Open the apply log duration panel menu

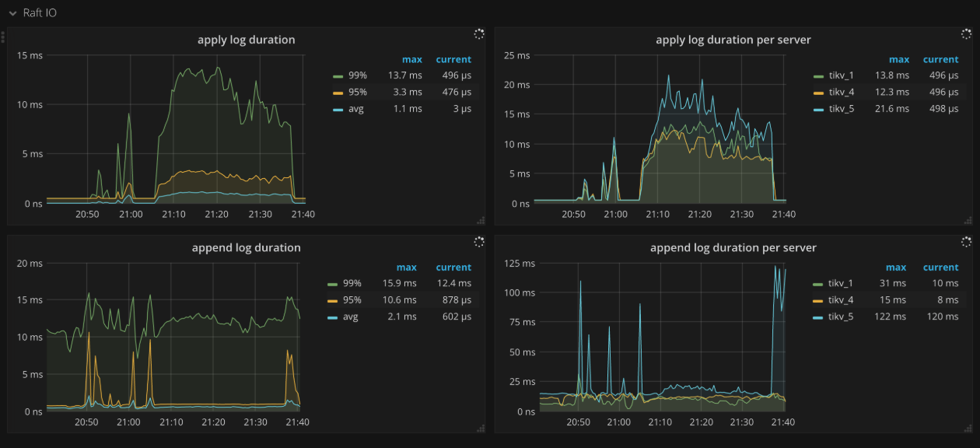pos(246,40)
